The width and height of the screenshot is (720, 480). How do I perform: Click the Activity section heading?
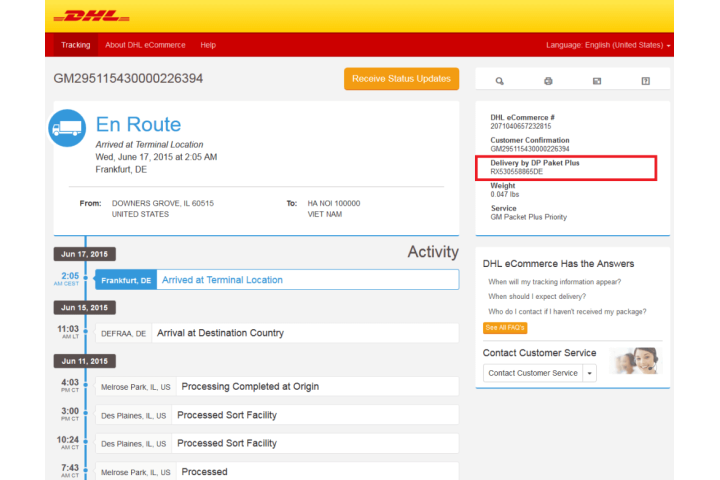[x=433, y=252]
